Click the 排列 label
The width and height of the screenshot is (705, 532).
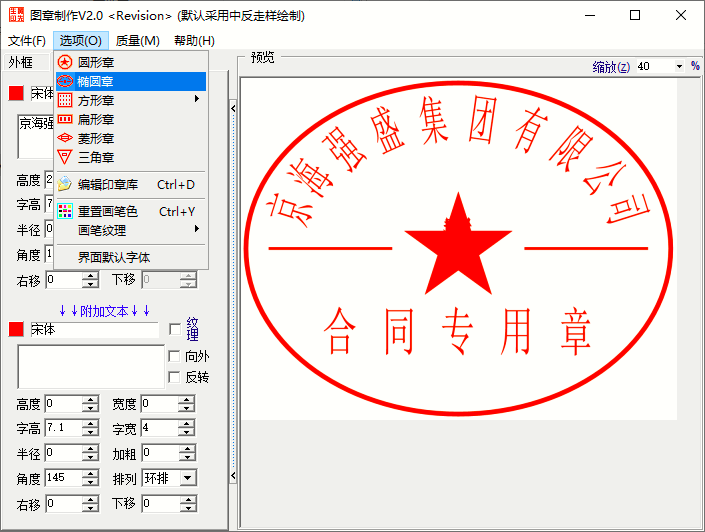point(124,478)
